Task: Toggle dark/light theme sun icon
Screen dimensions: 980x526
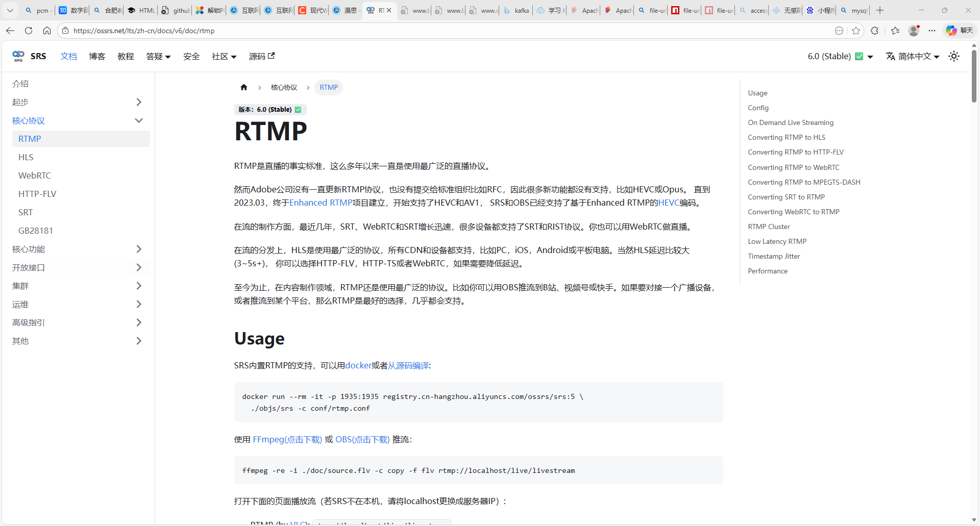Action: coord(954,56)
